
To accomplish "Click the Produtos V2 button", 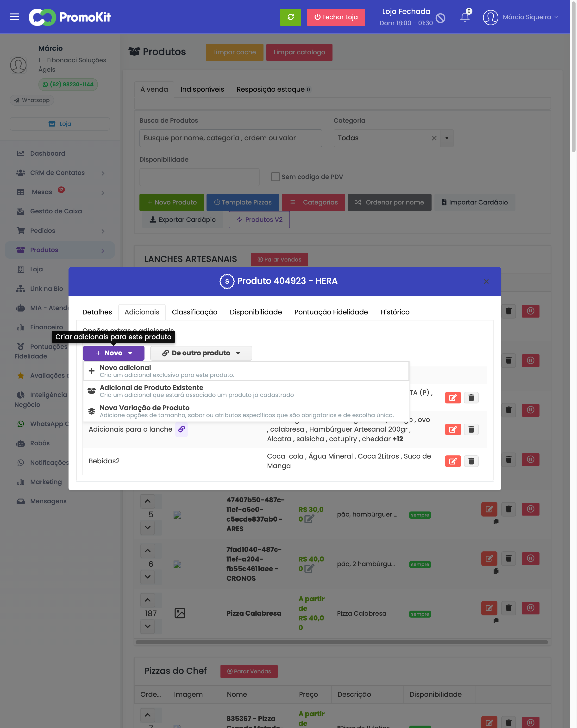I will 259,219.
